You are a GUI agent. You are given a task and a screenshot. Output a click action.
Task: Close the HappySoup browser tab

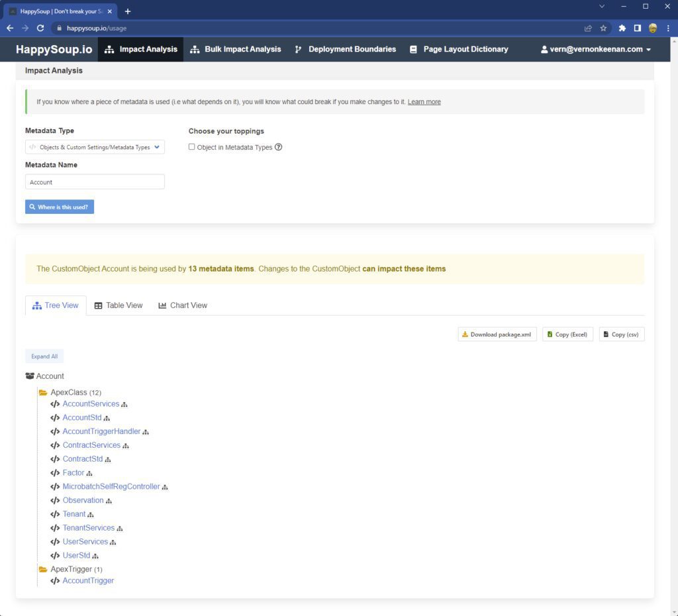pos(109,11)
